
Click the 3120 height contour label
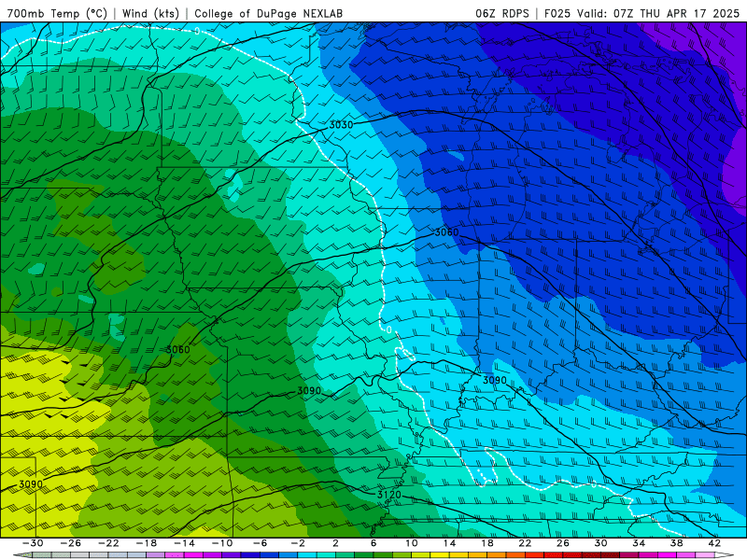389,495
